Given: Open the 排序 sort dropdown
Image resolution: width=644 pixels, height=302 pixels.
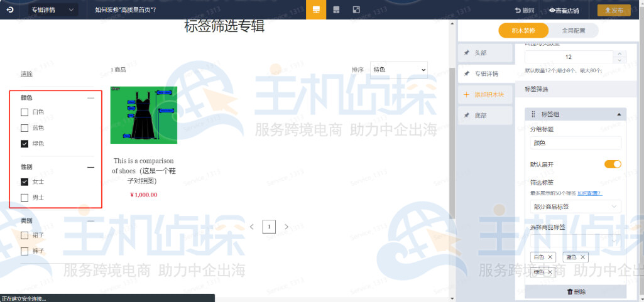Looking at the screenshot, I should [x=399, y=70].
